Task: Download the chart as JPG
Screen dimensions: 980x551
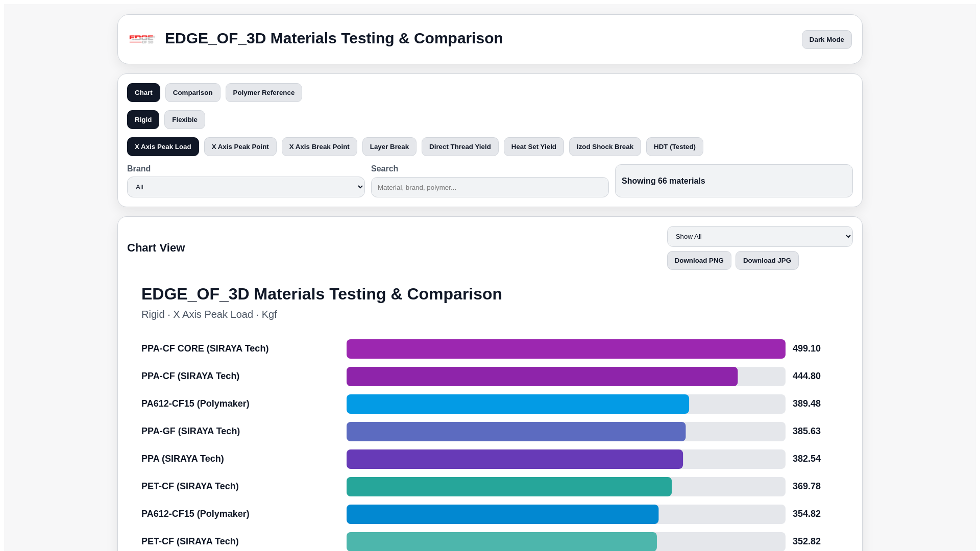Action: (767, 260)
